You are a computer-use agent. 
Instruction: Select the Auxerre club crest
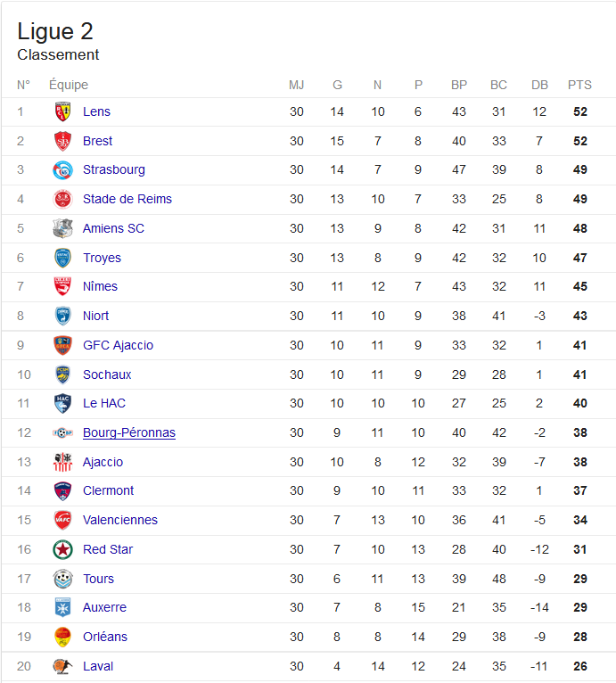point(62,607)
